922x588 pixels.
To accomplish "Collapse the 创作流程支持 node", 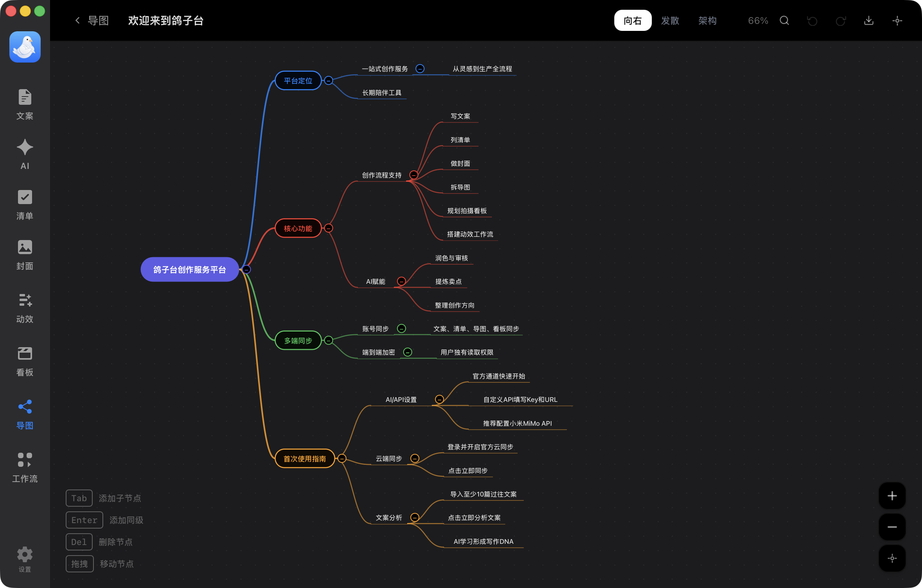I will coord(414,175).
